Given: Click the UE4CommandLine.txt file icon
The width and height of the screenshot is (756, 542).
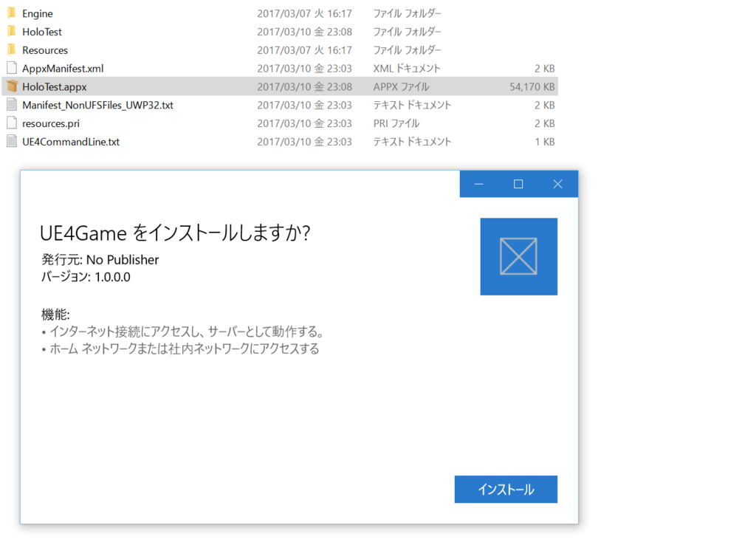Looking at the screenshot, I should click(12, 141).
